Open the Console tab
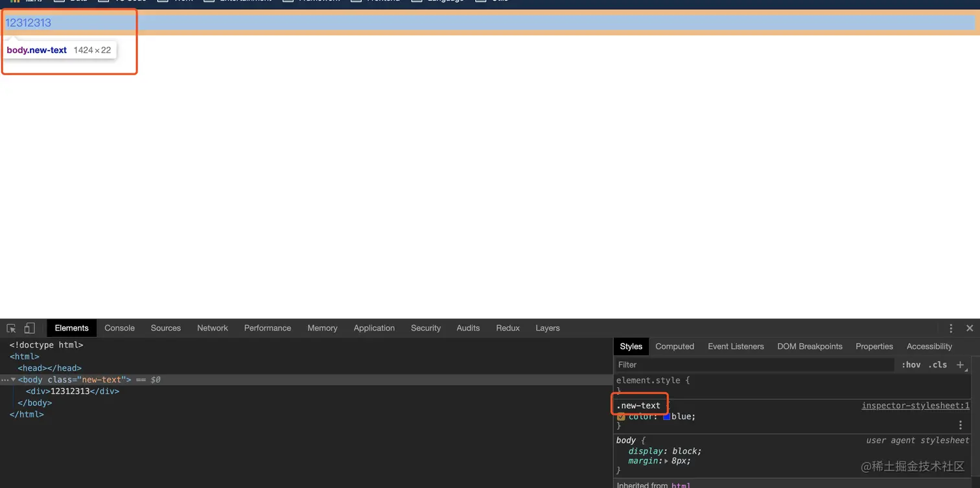The width and height of the screenshot is (980, 488). (x=120, y=328)
